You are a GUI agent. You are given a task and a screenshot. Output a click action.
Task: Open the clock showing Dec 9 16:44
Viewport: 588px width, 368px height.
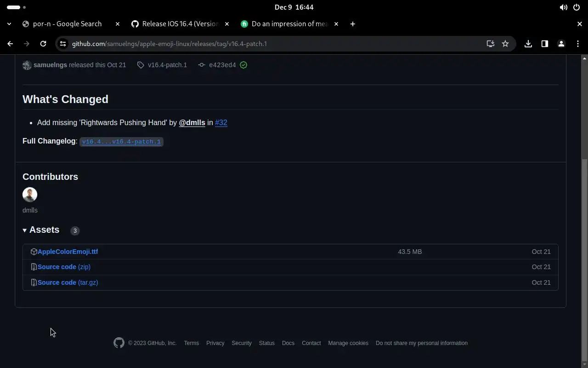294,7
